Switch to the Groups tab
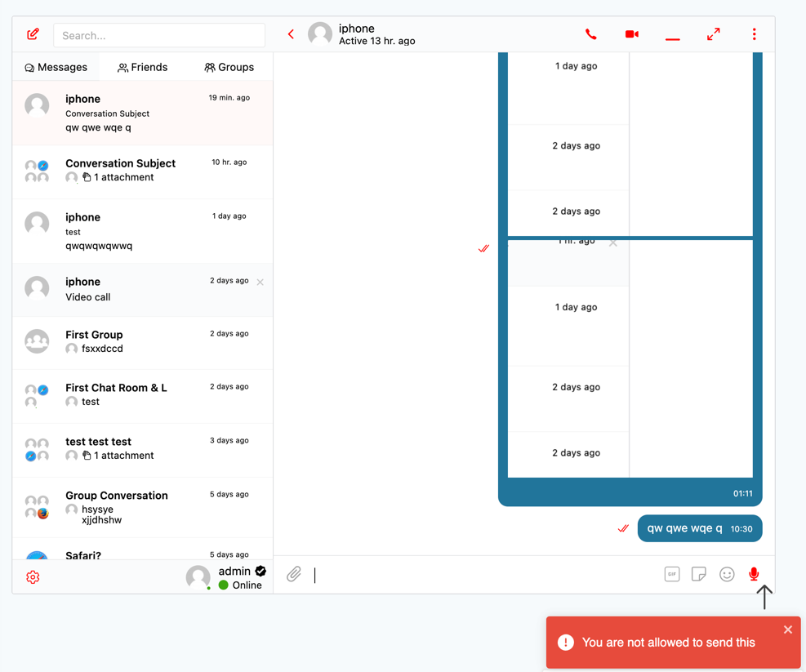Viewport: 806px width, 672px height. click(x=229, y=67)
